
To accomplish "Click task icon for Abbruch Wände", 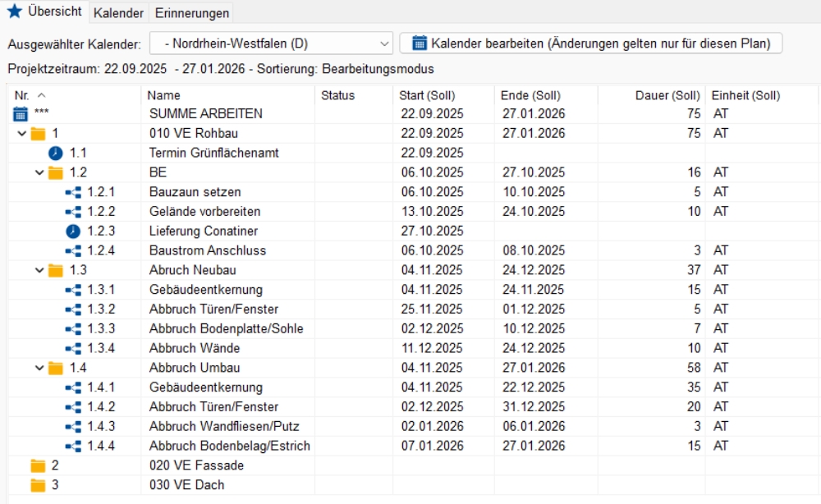I will point(73,349).
